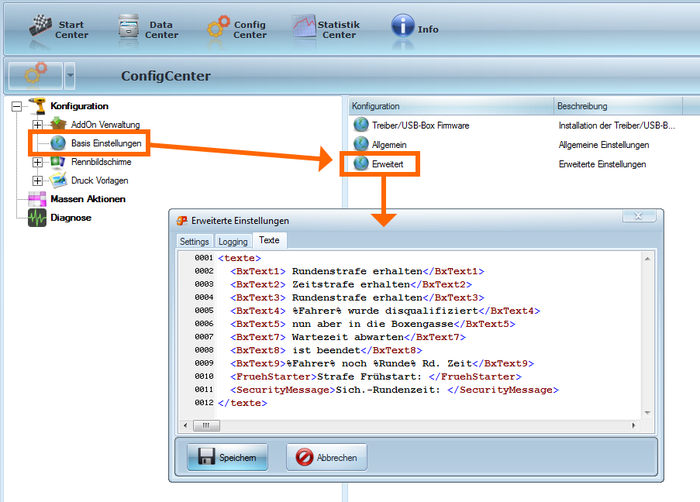Switch to the Settings tab

pyautogui.click(x=194, y=242)
